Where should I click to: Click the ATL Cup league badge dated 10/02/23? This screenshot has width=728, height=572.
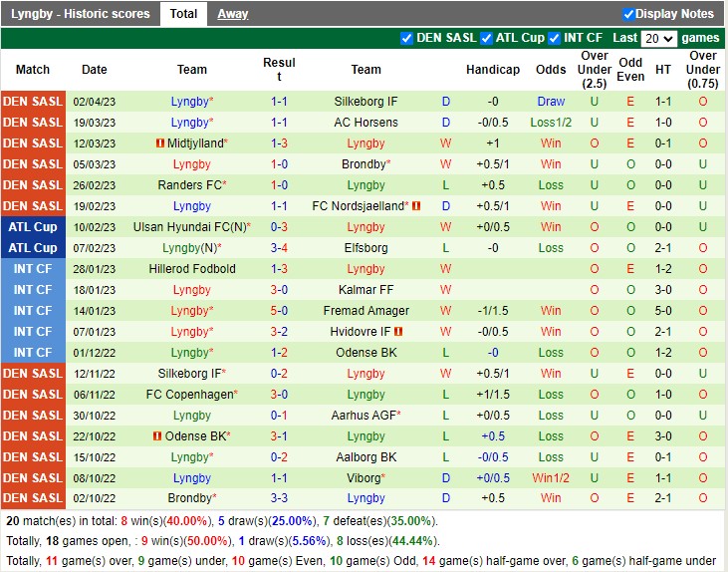point(33,227)
